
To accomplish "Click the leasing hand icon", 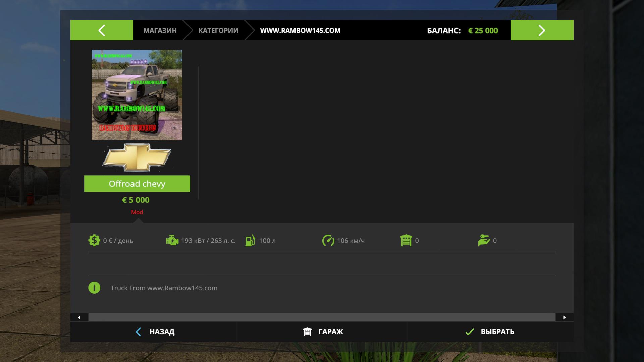I will coord(484,240).
